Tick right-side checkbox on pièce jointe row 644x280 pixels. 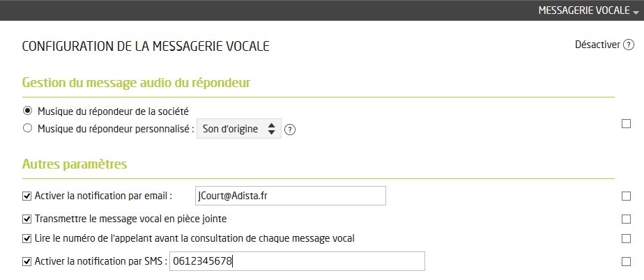(x=626, y=219)
